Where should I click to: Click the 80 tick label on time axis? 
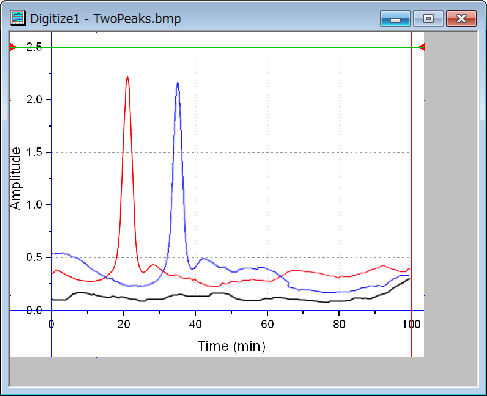[x=339, y=324]
